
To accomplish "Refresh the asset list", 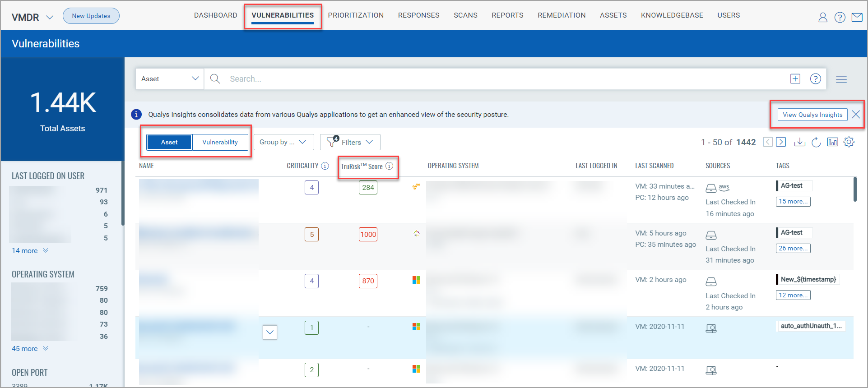I will click(816, 142).
